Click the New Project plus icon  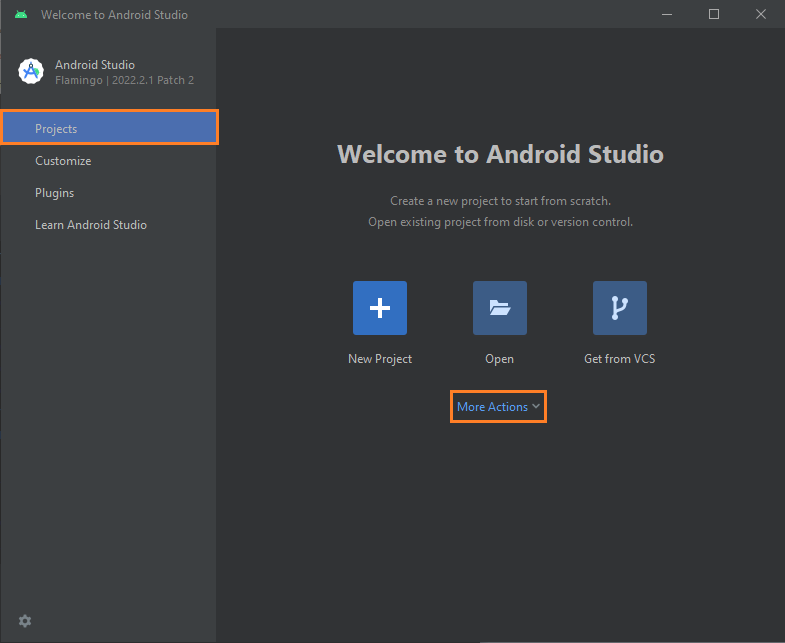click(379, 307)
